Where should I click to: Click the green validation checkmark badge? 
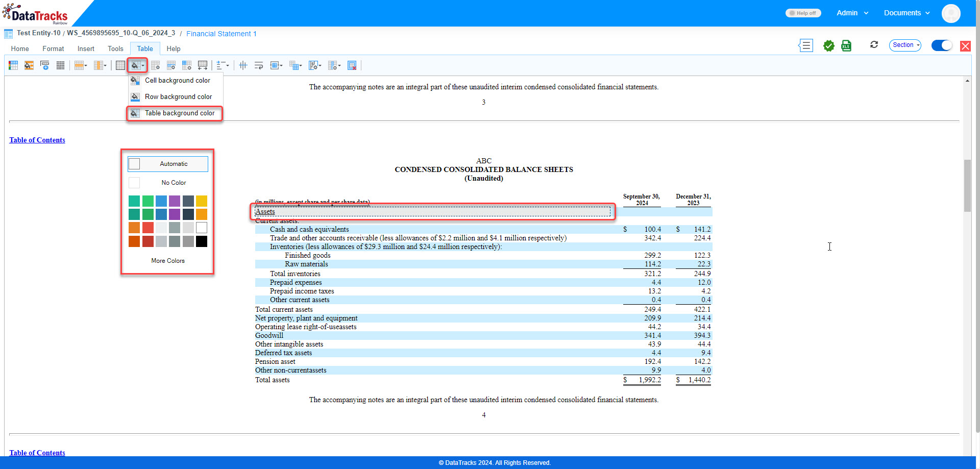(x=829, y=46)
